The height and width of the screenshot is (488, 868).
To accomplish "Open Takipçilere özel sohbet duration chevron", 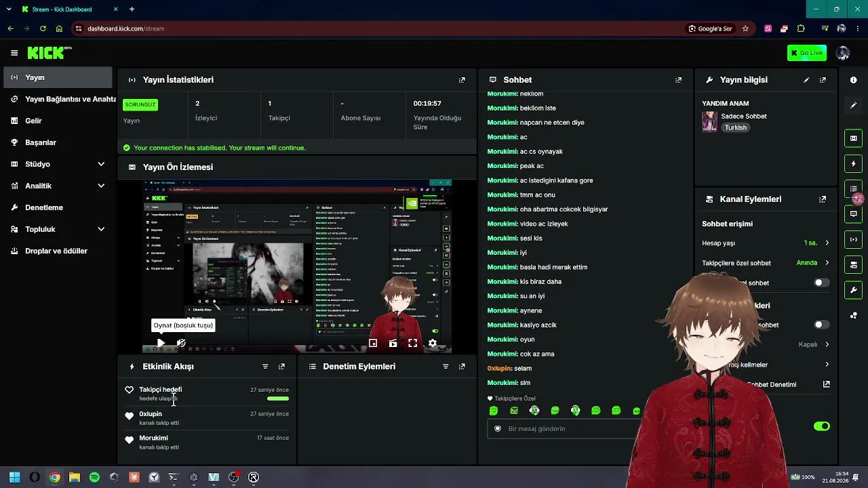I will pos(827,263).
